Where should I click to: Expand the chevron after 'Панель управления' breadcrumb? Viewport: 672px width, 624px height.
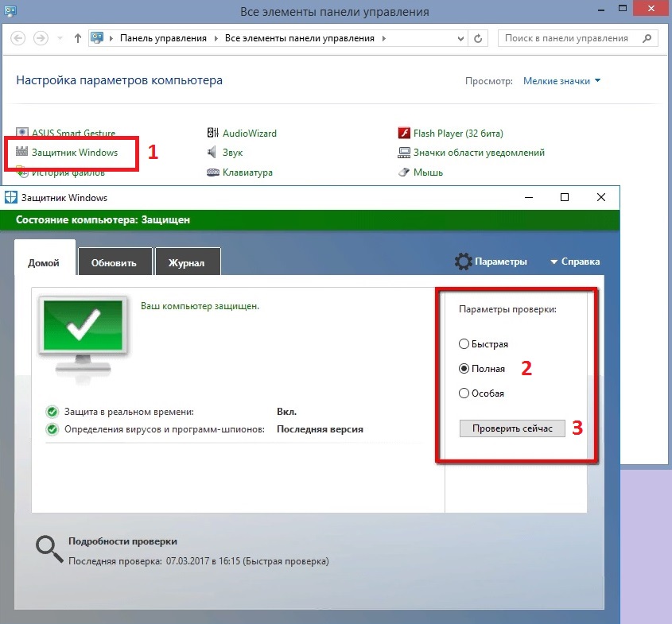(216, 38)
